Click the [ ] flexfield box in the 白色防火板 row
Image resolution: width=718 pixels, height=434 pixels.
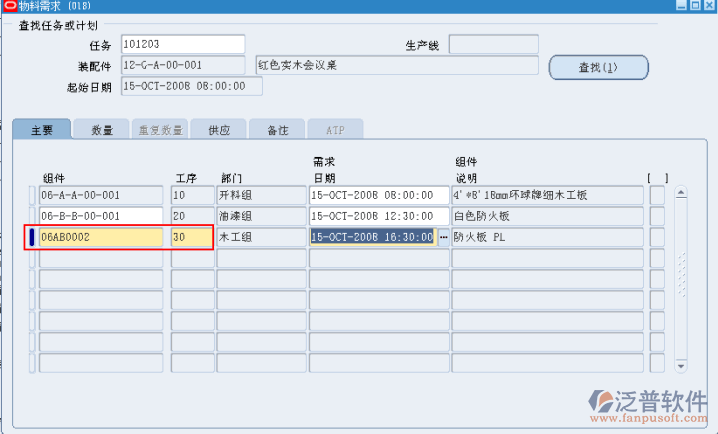(657, 216)
